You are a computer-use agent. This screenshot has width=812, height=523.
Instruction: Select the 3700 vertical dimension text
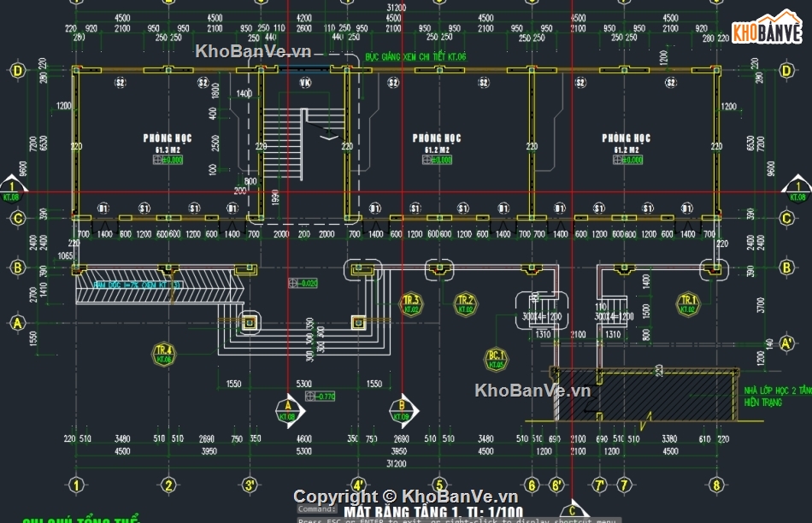761,305
